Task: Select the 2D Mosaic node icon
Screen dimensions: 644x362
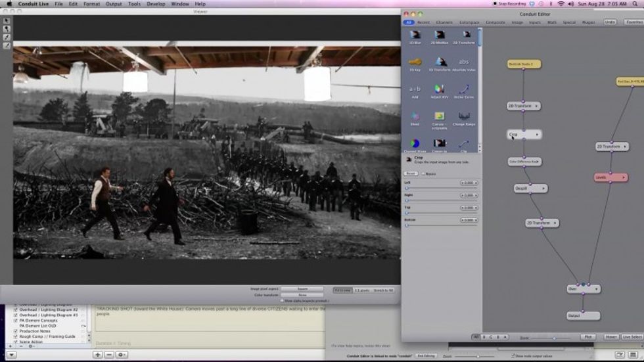Action: (440, 34)
